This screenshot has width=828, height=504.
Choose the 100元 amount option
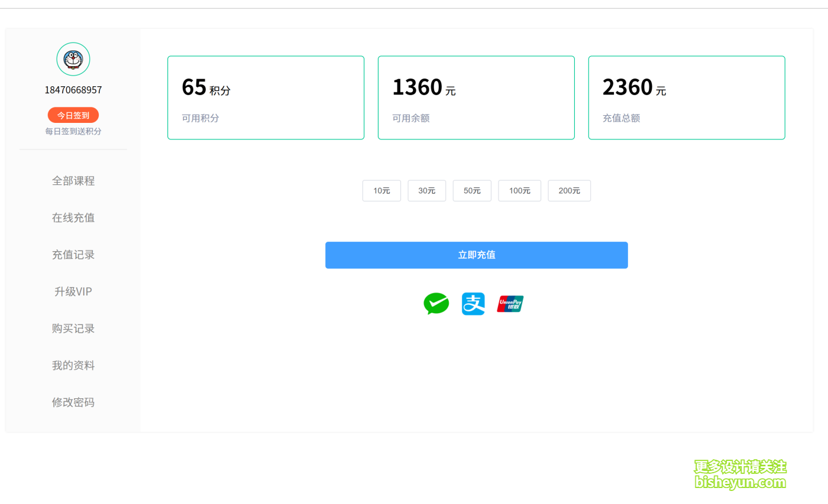(519, 190)
